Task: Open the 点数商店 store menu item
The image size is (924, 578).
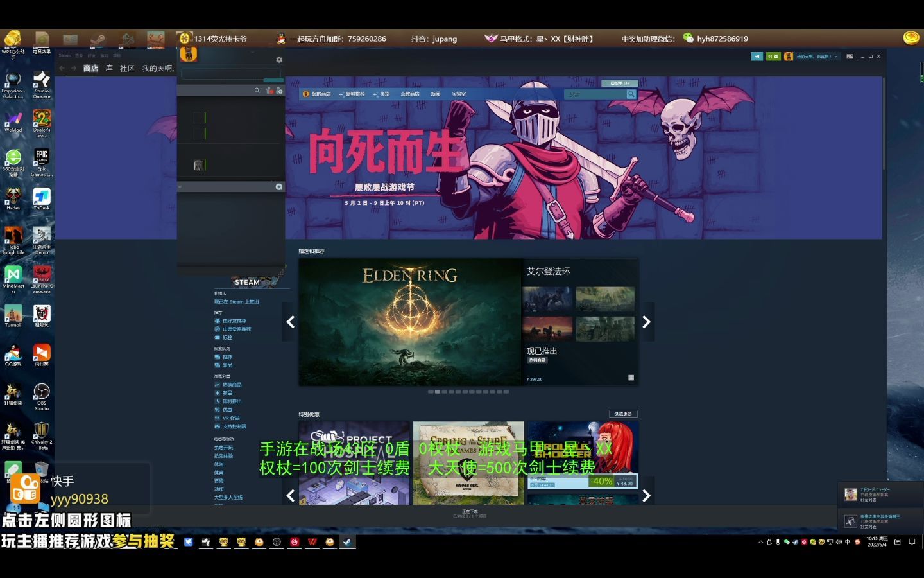Action: pos(409,94)
